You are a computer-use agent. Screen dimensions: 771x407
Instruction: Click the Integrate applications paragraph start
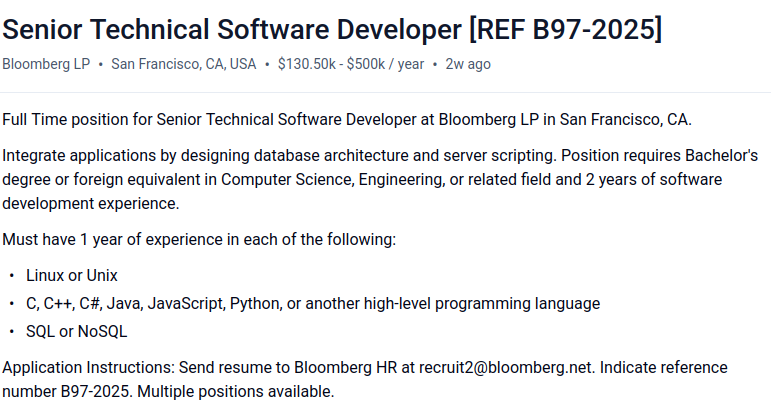click(x=79, y=155)
